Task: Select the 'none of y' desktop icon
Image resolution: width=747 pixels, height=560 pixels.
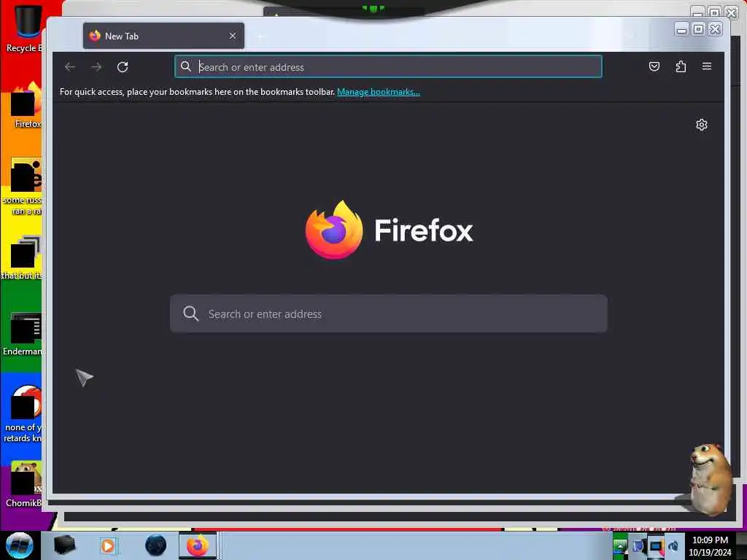Action: pyautogui.click(x=24, y=413)
